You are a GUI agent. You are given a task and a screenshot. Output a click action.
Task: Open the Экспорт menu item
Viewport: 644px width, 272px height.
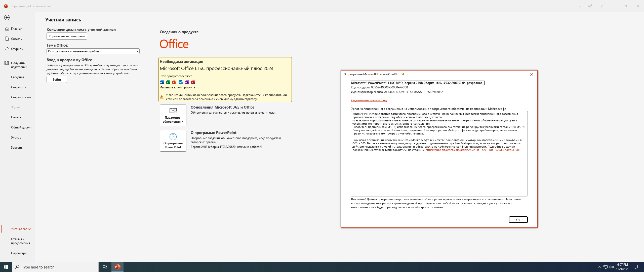pyautogui.click(x=17, y=137)
